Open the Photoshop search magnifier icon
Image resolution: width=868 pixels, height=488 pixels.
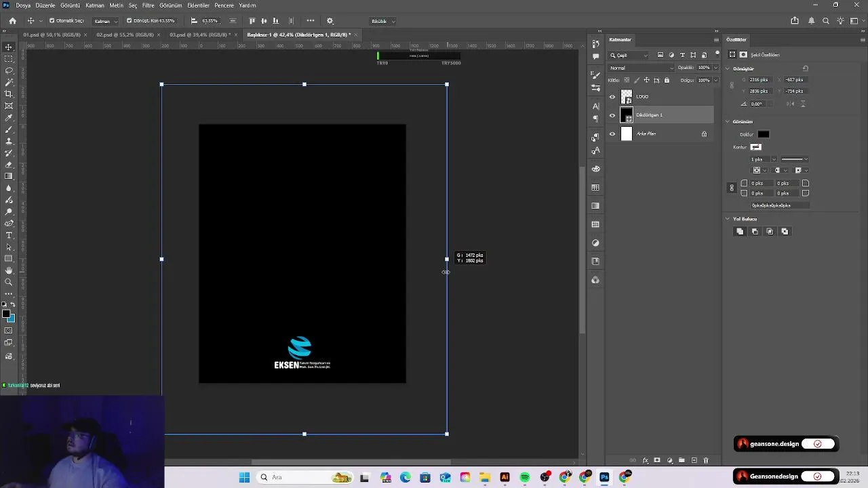(x=826, y=21)
